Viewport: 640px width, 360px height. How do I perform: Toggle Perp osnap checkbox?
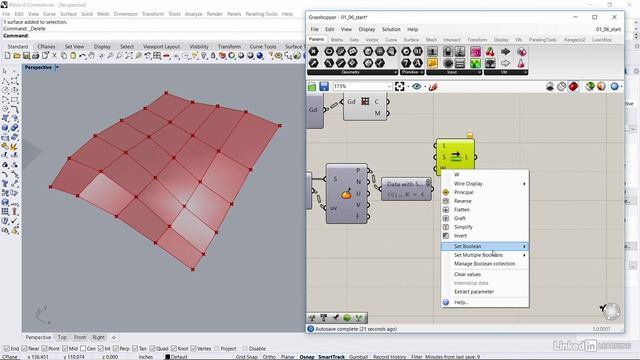pyautogui.click(x=116, y=349)
